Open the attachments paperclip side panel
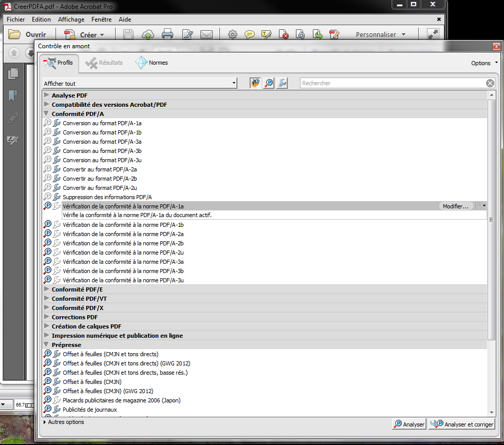Viewport: 504px width, 445px height. pos(13,118)
